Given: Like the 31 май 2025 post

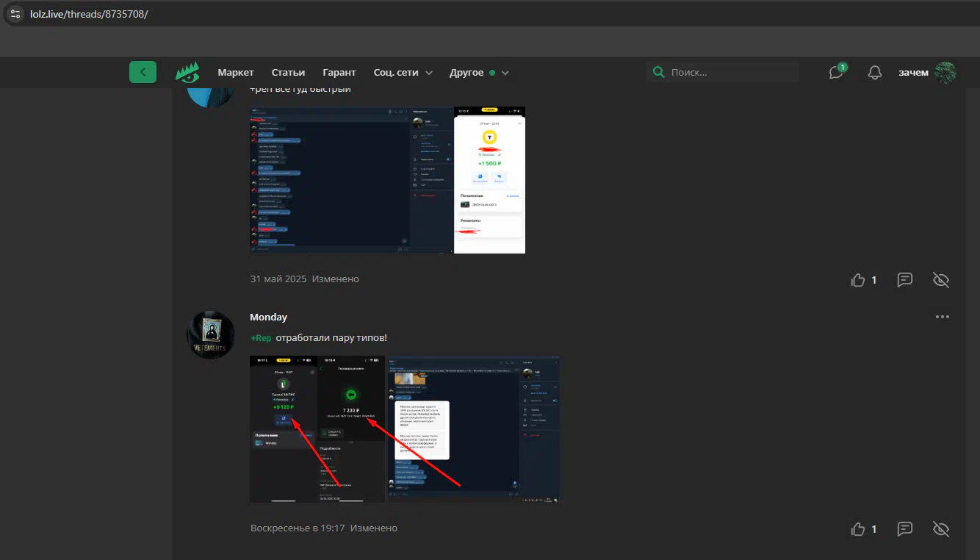Looking at the screenshot, I should point(857,279).
